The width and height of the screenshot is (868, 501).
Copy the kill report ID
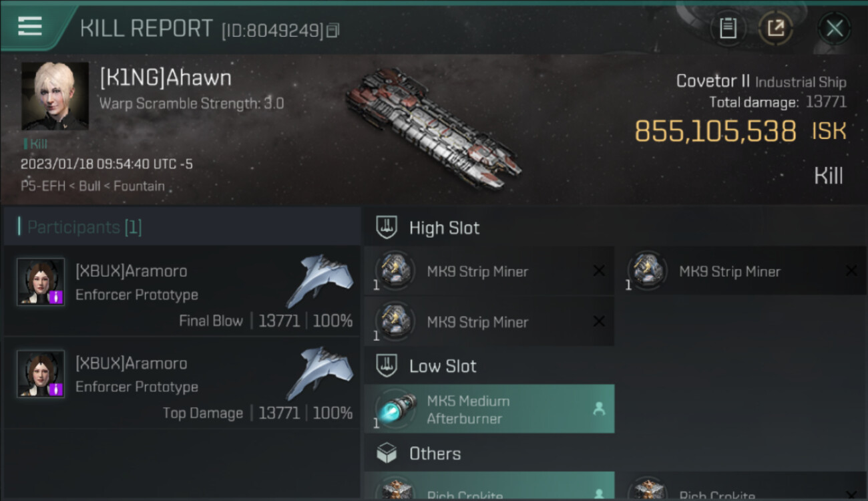(333, 30)
